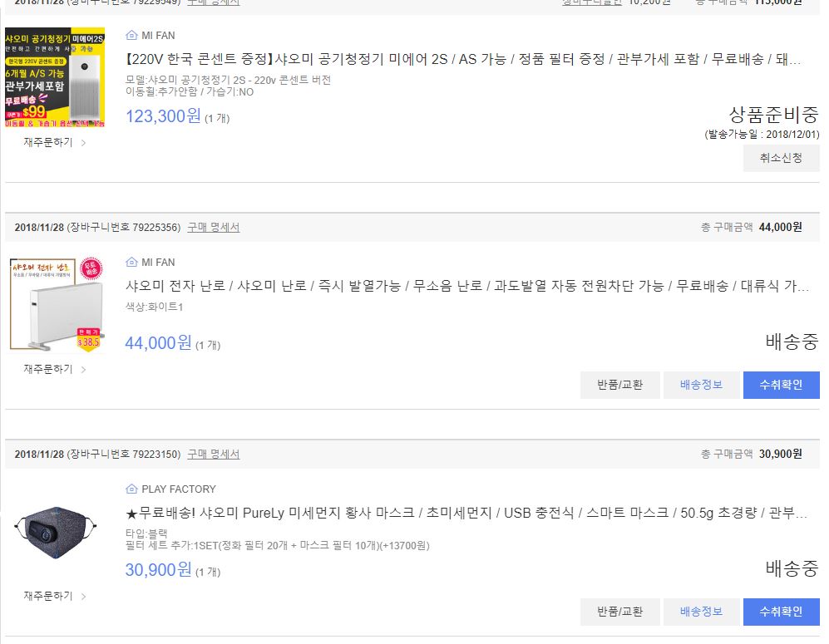Click reorder chevron under heater thumbnail

coord(83,369)
